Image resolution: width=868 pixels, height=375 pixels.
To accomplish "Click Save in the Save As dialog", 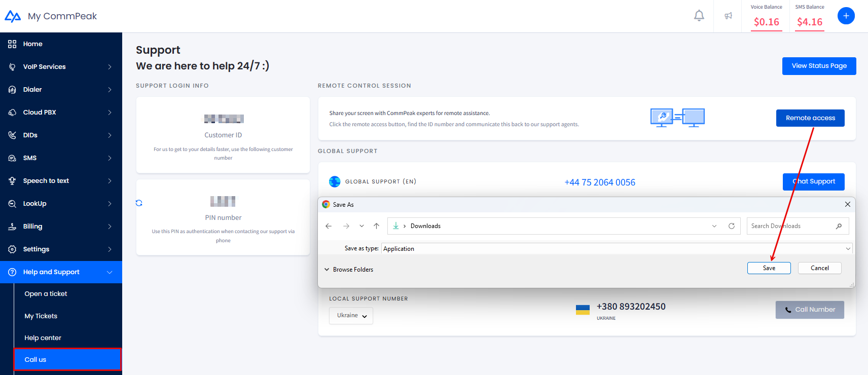I will pos(769,268).
